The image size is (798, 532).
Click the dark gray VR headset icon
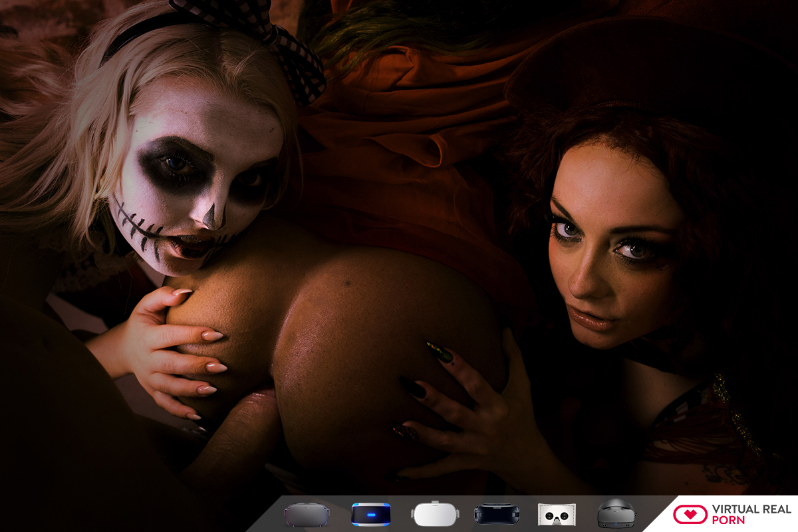(x=307, y=514)
